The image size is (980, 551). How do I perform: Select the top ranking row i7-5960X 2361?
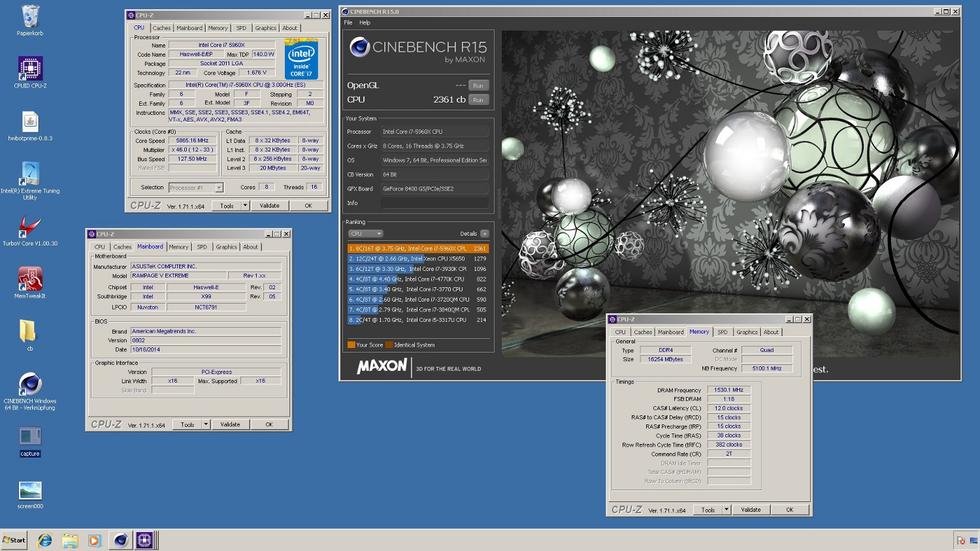pos(418,249)
